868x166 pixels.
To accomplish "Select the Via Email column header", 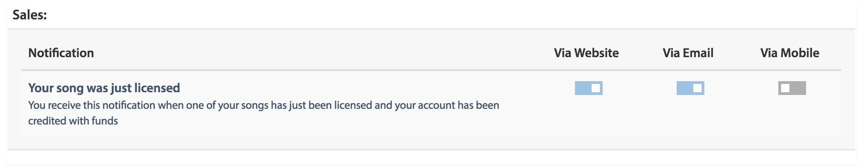I will pyautogui.click(x=688, y=53).
